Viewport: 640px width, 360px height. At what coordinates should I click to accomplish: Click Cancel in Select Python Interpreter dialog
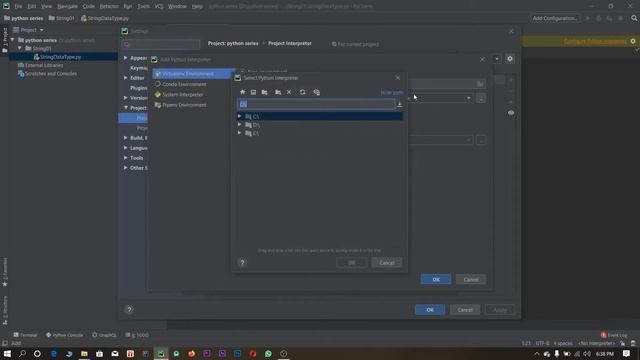(x=387, y=262)
